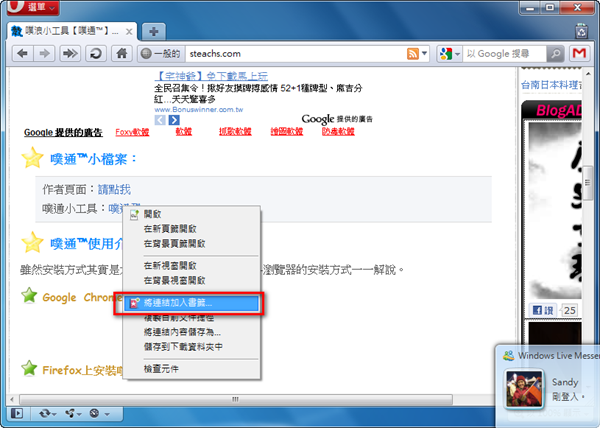The width and height of the screenshot is (600, 428).
Task: Expand the address bar dropdown arrow
Action: pos(424,54)
